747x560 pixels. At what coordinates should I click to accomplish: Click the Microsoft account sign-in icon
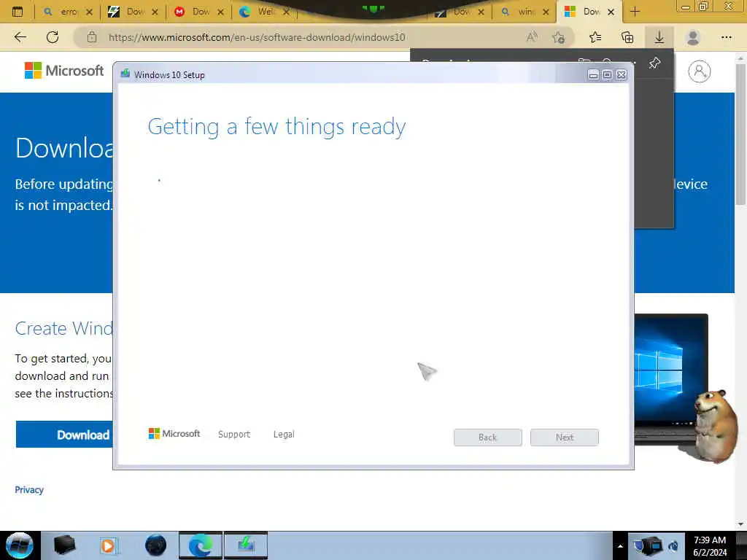[699, 71]
